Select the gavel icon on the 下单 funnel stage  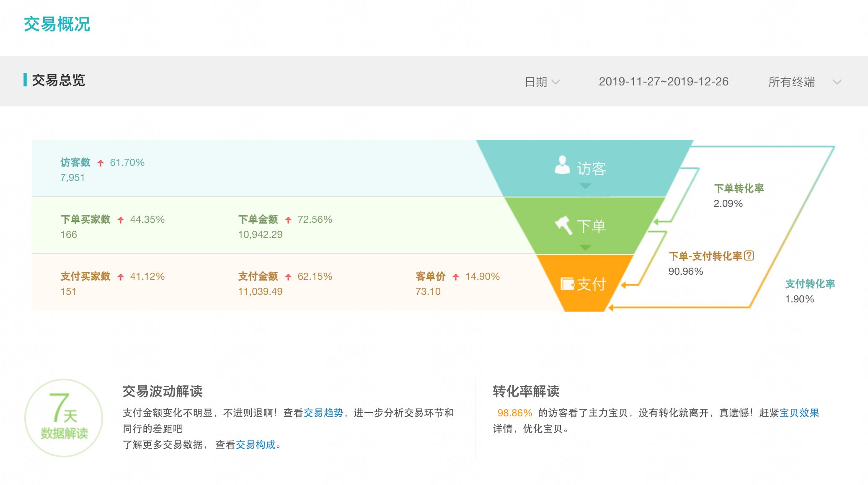pos(565,225)
